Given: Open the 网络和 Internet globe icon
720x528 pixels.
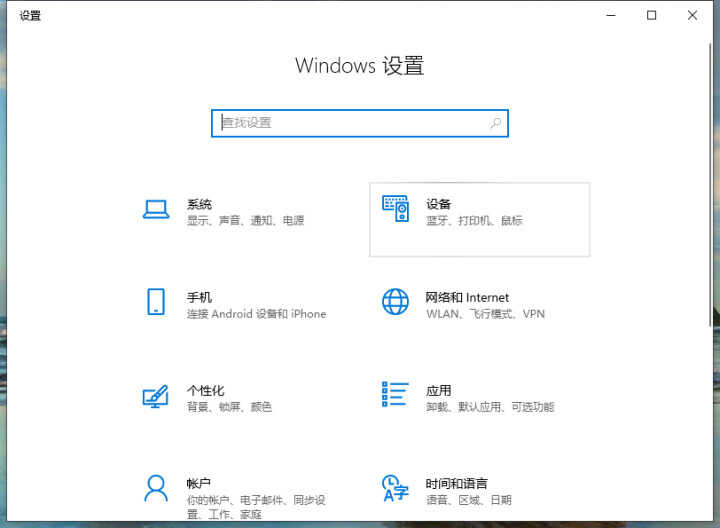Looking at the screenshot, I should (x=395, y=302).
